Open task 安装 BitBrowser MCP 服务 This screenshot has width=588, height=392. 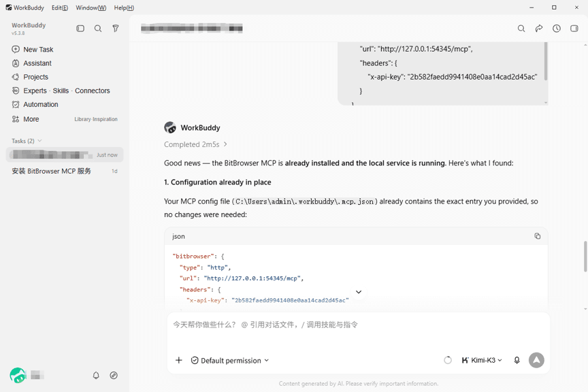[x=65, y=171]
